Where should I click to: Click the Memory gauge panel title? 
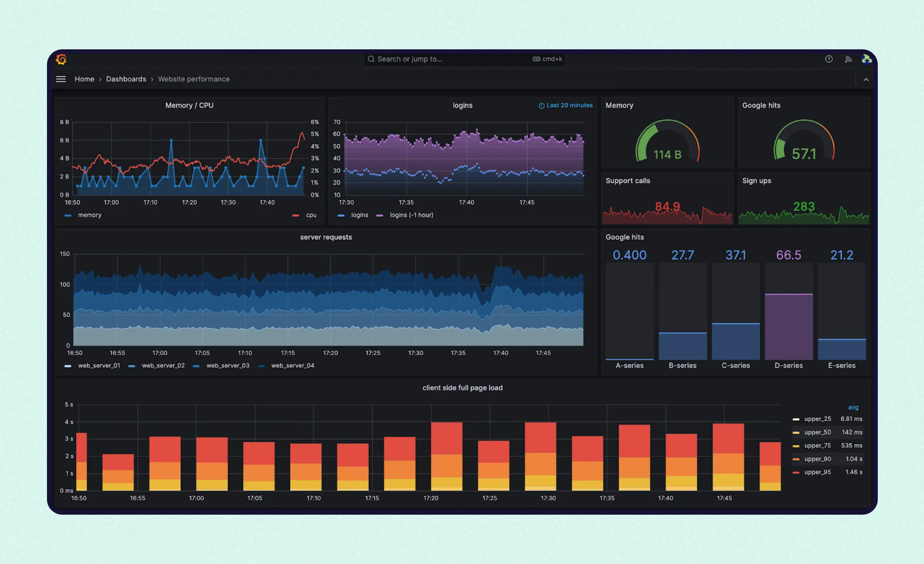point(619,105)
